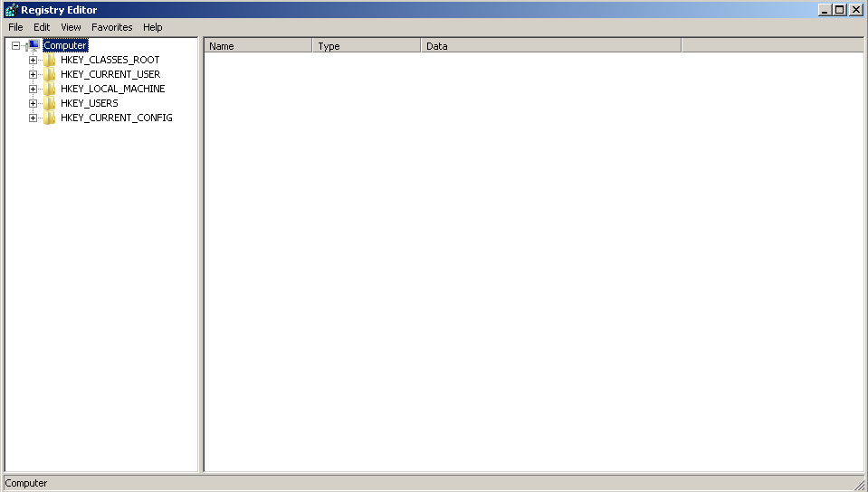Sort by the Name column header
868x492 pixels.
point(259,46)
